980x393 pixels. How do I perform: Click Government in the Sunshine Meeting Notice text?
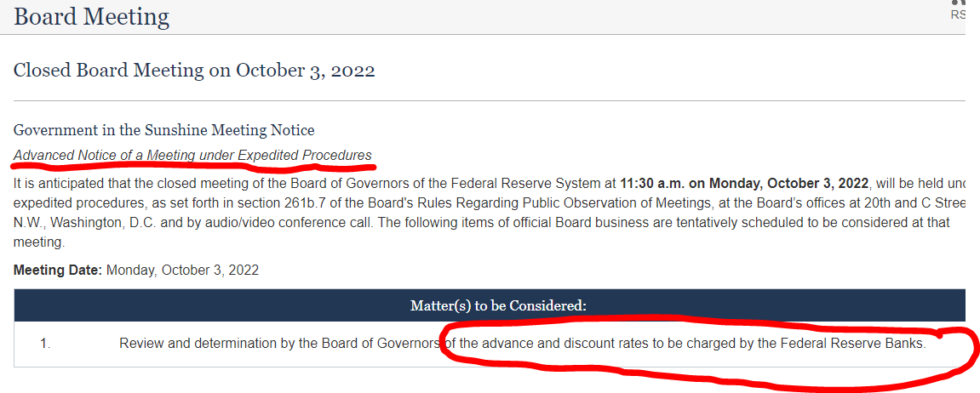[163, 130]
